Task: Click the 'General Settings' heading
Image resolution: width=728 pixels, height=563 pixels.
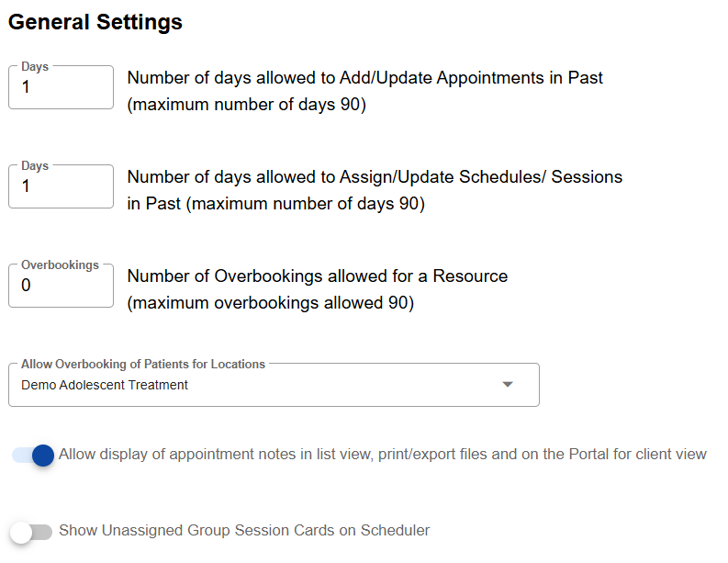Action: point(95,22)
